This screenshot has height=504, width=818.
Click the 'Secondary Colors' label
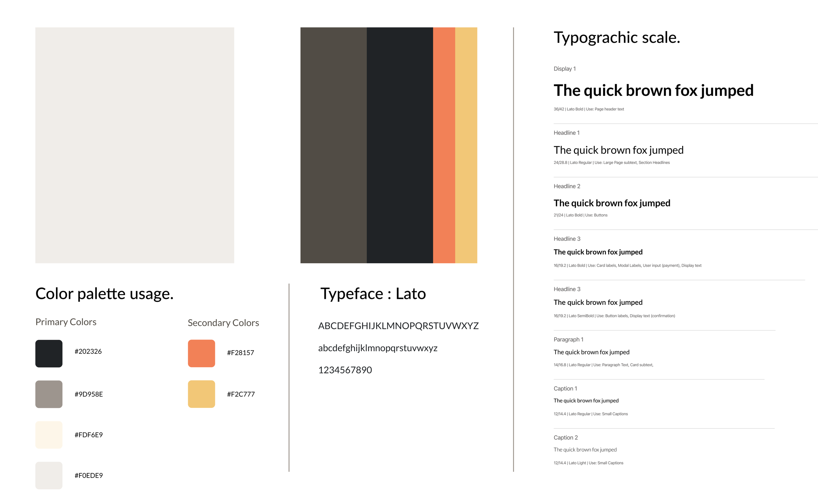[x=223, y=323]
